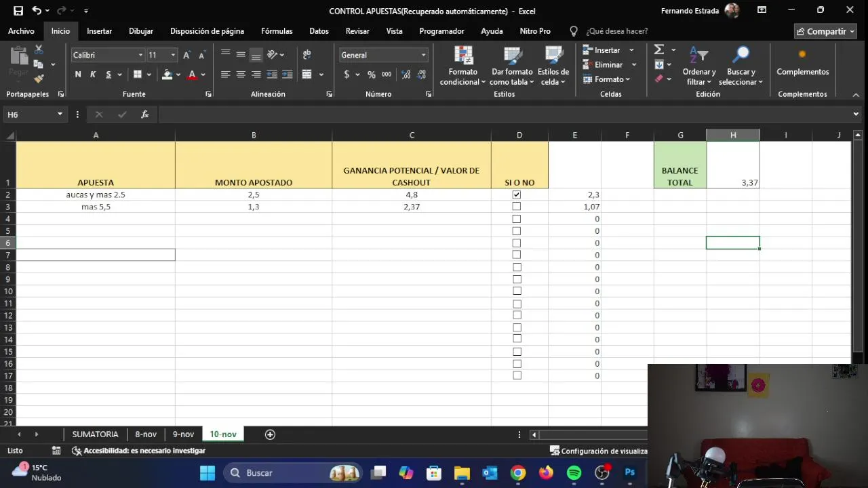Open the ¿Qué desea hacer? search
868x488 pixels.
click(x=616, y=31)
